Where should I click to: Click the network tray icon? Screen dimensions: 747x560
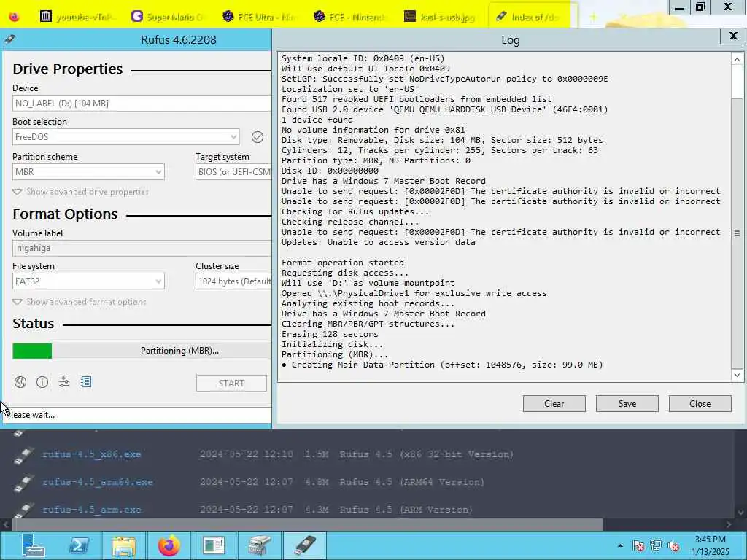(656, 545)
